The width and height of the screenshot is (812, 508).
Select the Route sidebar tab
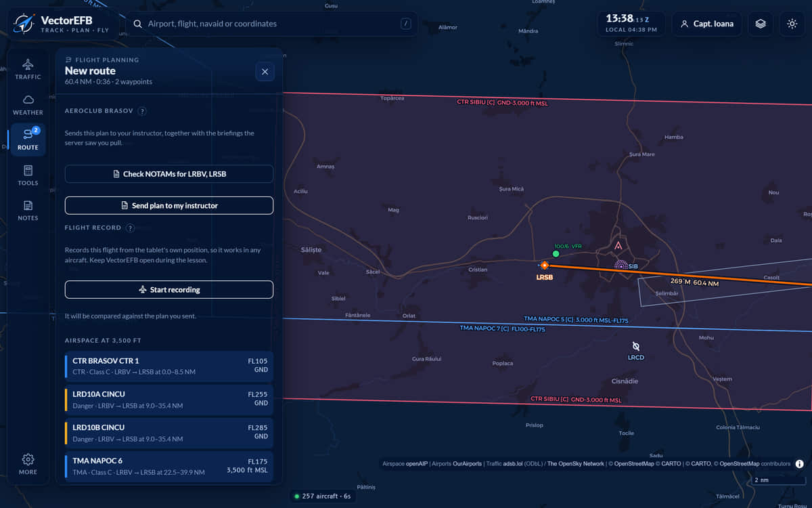coord(28,140)
